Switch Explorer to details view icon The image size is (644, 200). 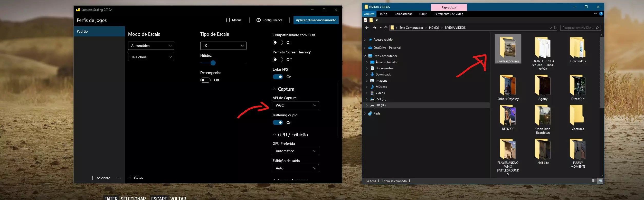point(594,181)
